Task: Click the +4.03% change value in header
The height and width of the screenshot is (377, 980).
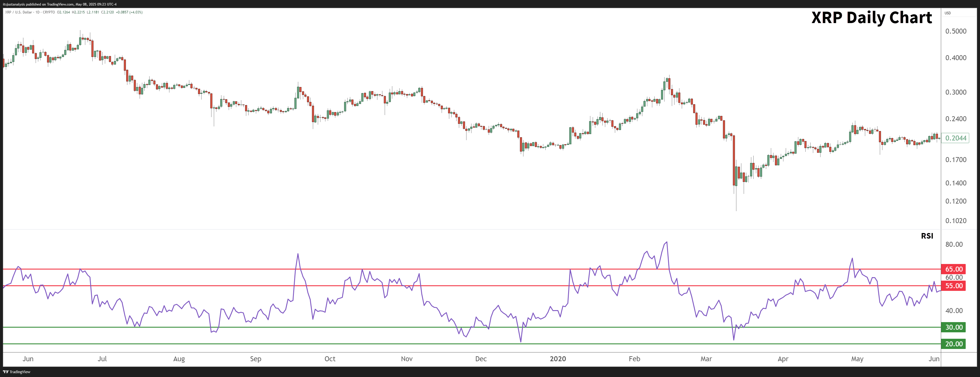Action: (x=136, y=12)
